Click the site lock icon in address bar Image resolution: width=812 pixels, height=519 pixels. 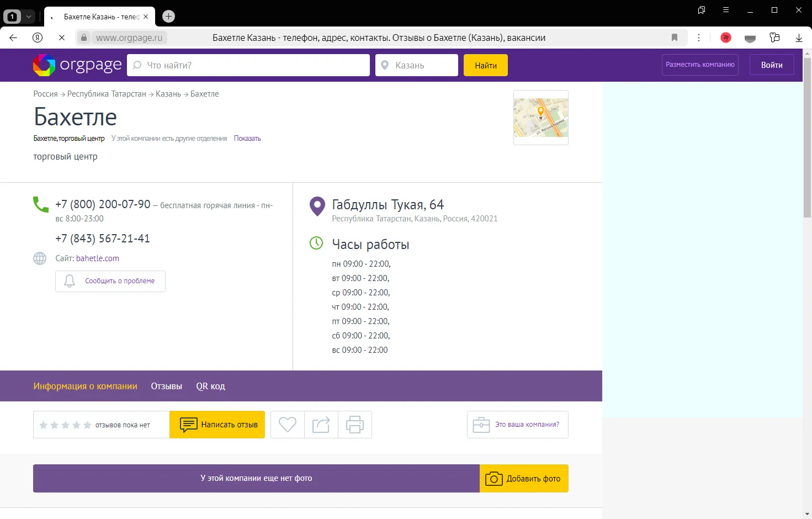point(84,38)
